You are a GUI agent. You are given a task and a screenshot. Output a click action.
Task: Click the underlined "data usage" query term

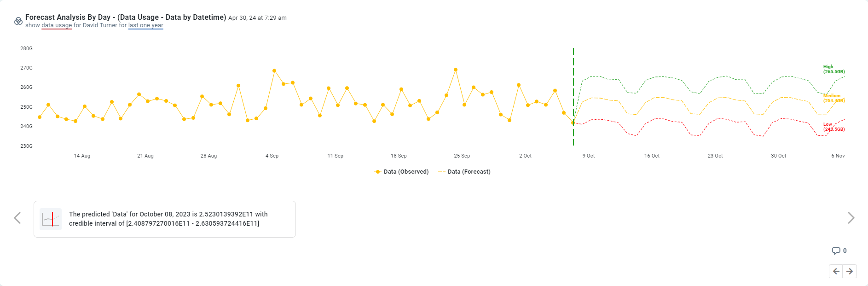point(57,25)
